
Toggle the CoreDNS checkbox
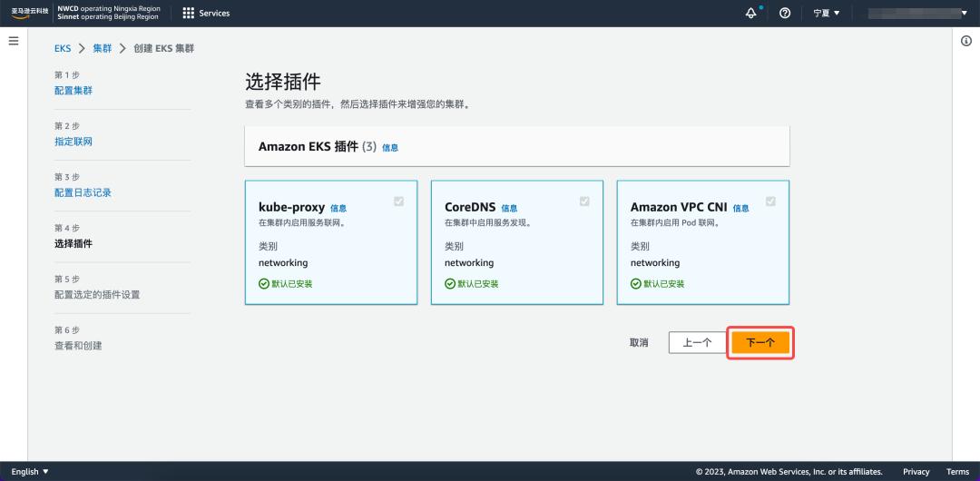click(584, 201)
